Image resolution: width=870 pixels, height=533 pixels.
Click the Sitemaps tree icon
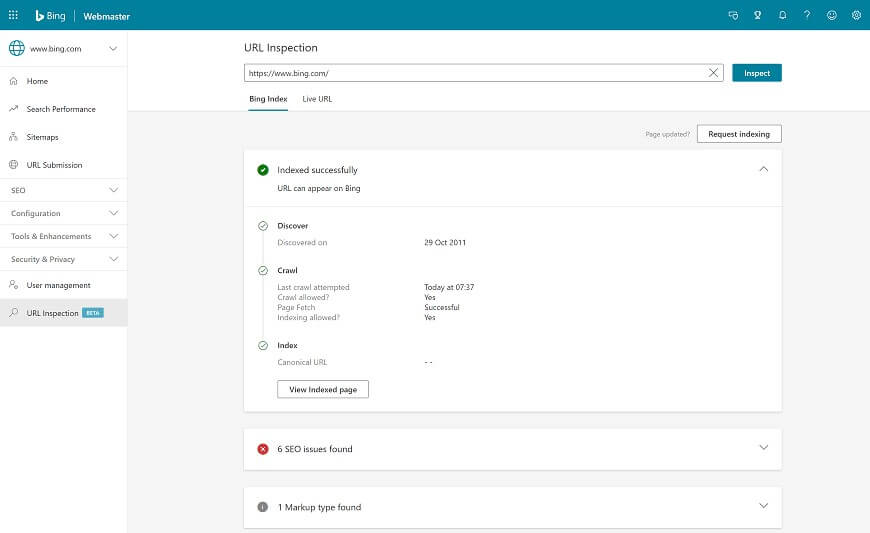pos(13,136)
